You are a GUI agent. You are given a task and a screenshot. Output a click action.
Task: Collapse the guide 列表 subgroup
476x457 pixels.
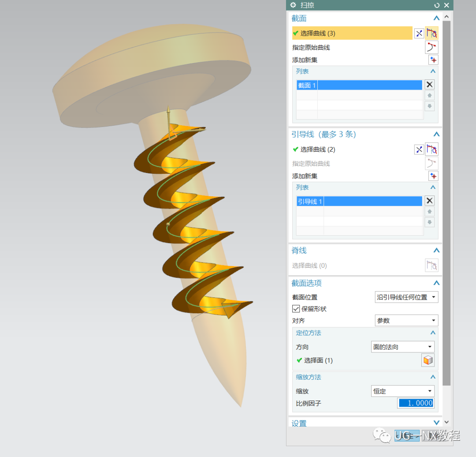(x=433, y=187)
